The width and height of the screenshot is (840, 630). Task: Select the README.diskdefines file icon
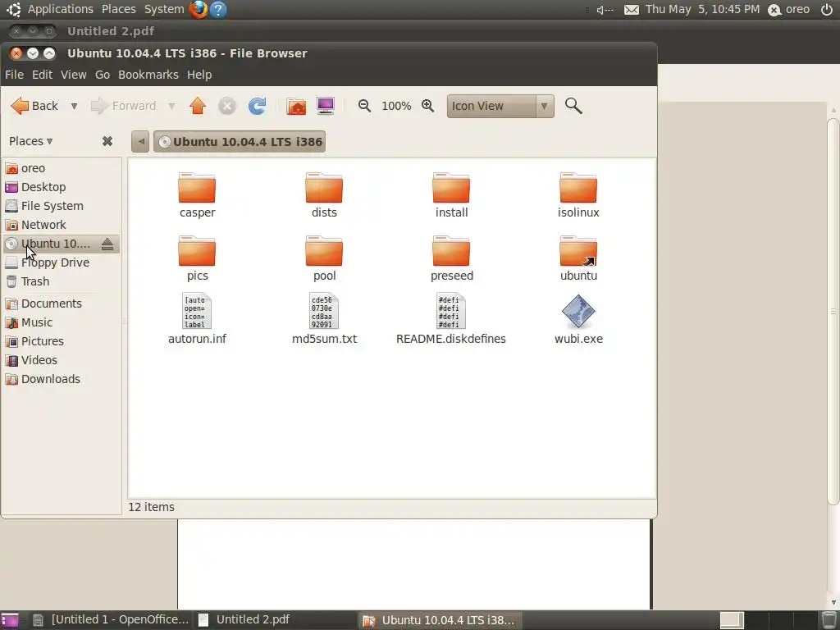451,311
